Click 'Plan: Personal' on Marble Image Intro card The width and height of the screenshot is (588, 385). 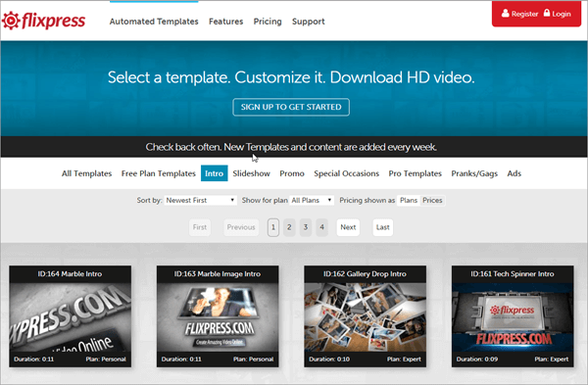click(x=253, y=360)
